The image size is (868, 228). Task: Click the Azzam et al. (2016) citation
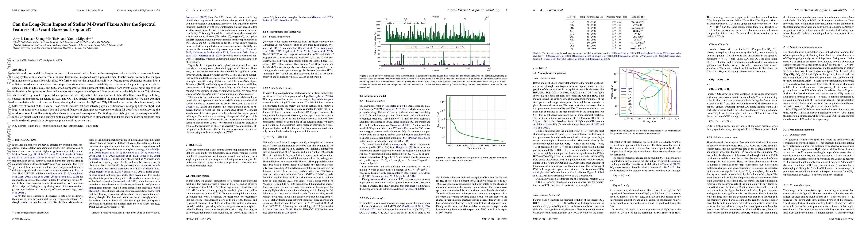[x=585, y=56]
